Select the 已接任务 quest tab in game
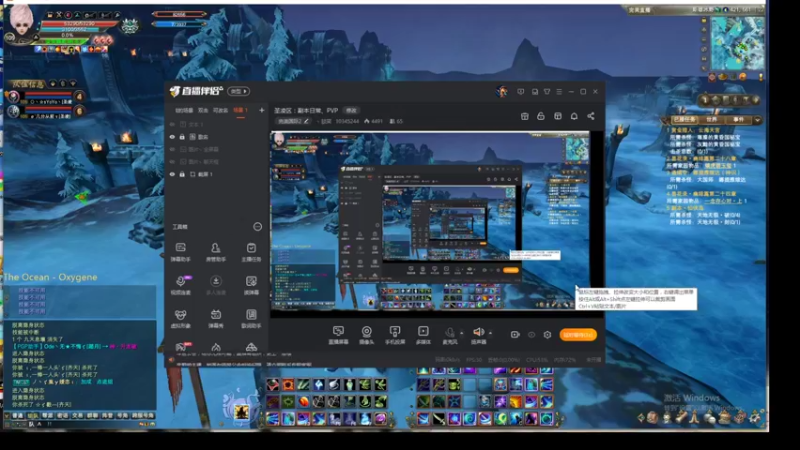Image resolution: width=800 pixels, height=450 pixels. tap(684, 119)
